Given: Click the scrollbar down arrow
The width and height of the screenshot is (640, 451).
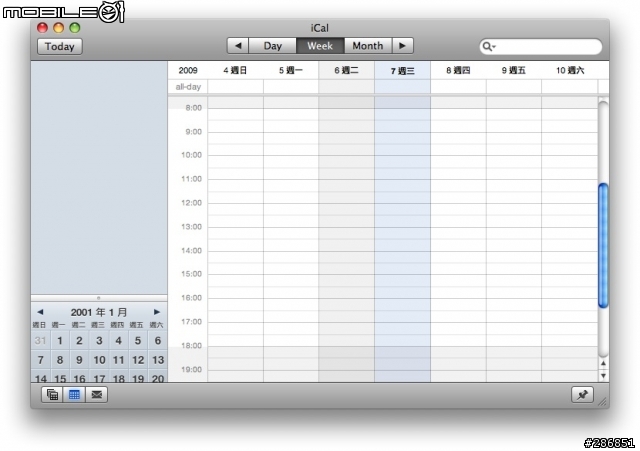Looking at the screenshot, I should click(603, 375).
